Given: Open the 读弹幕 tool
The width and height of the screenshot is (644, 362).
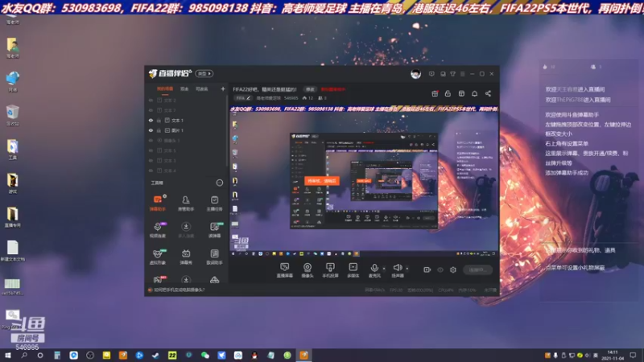Looking at the screenshot, I should (x=214, y=229).
